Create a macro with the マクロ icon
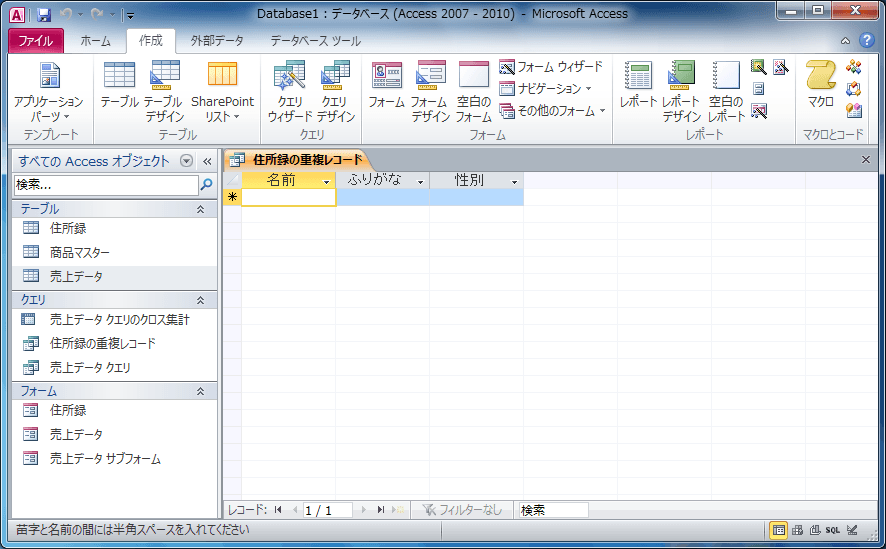This screenshot has width=886, height=549. point(820,85)
